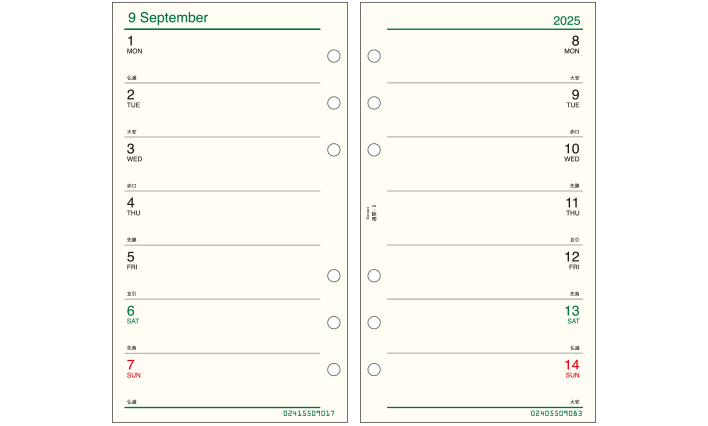Select the day 8 MON entry
This screenshot has height=426, width=708.
pyautogui.click(x=572, y=45)
